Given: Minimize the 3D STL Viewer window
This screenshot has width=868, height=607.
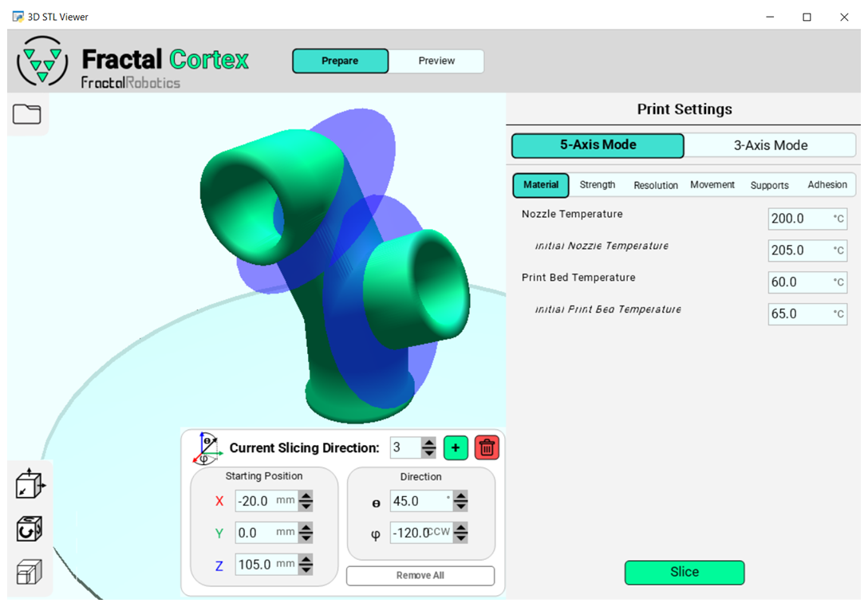Looking at the screenshot, I should click(x=769, y=18).
